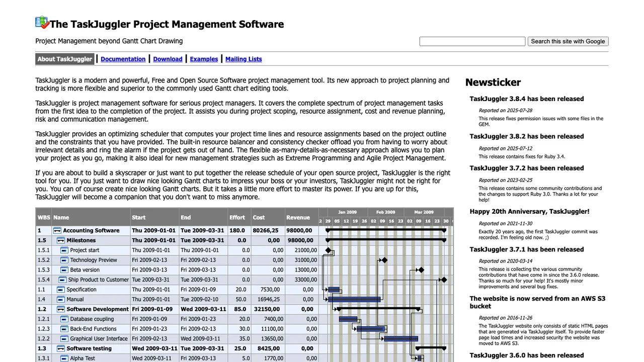Screen dimensions: 644x362
Task: Click the Ship Product to Customer milestone diamond
Action: point(444,280)
